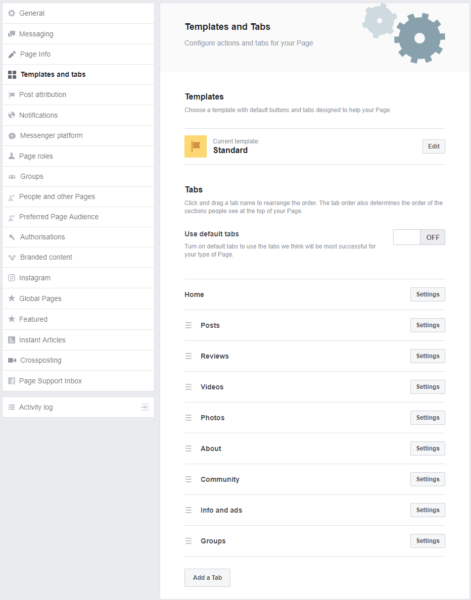Image resolution: width=471 pixels, height=600 pixels.
Task: Open Settings for the Reviews tab
Action: (x=427, y=356)
